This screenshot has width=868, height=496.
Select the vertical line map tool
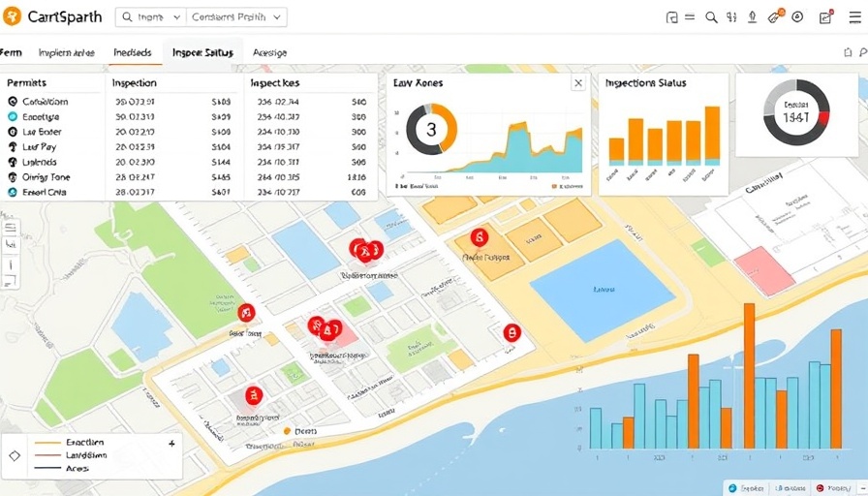tap(11, 264)
